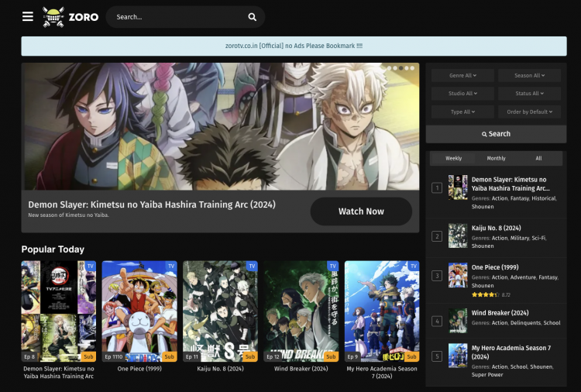Open Kaiju No. 8 (2024) title in sidebar
Screen dimensions: 581x392
pos(496,228)
